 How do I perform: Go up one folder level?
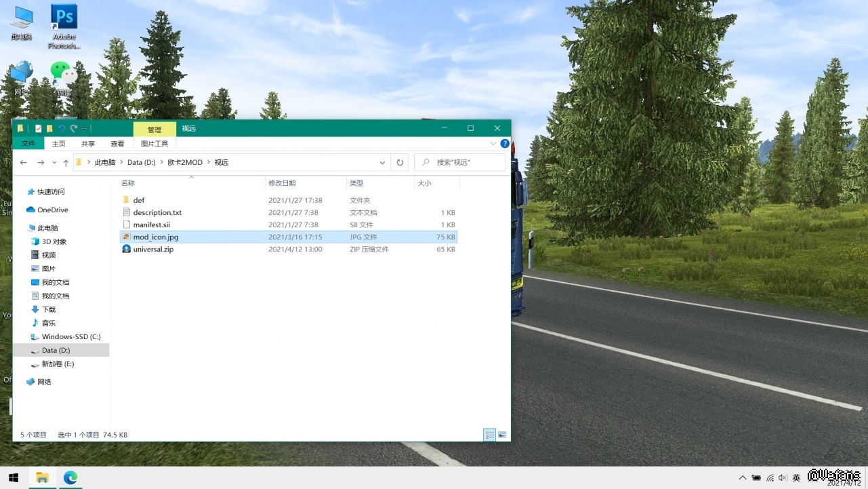(x=66, y=163)
